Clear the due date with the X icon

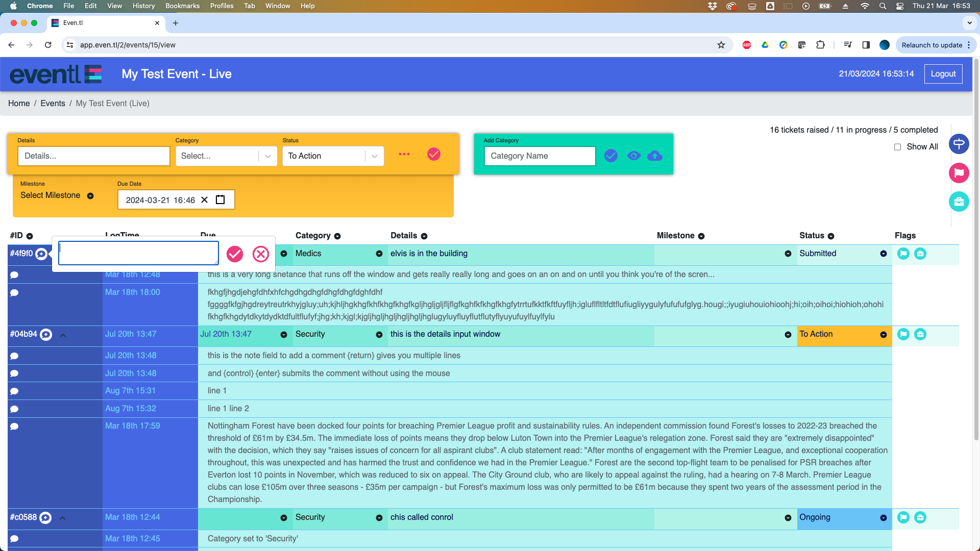204,200
